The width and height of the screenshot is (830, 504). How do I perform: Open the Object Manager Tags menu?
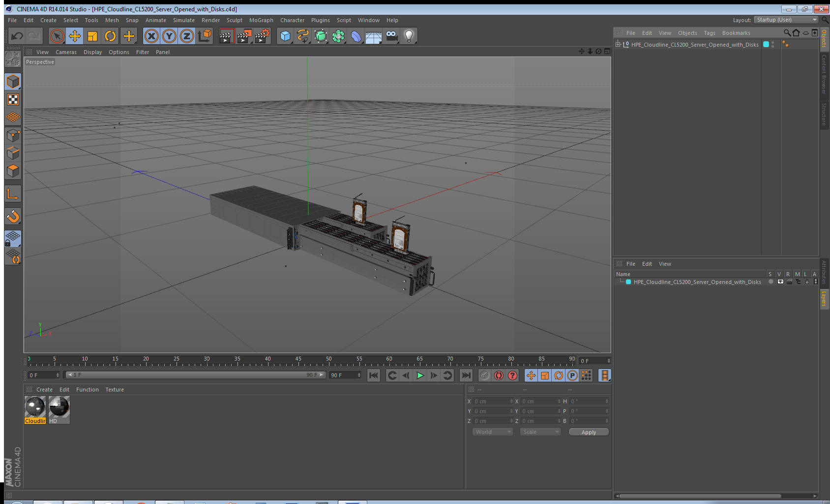pos(710,33)
